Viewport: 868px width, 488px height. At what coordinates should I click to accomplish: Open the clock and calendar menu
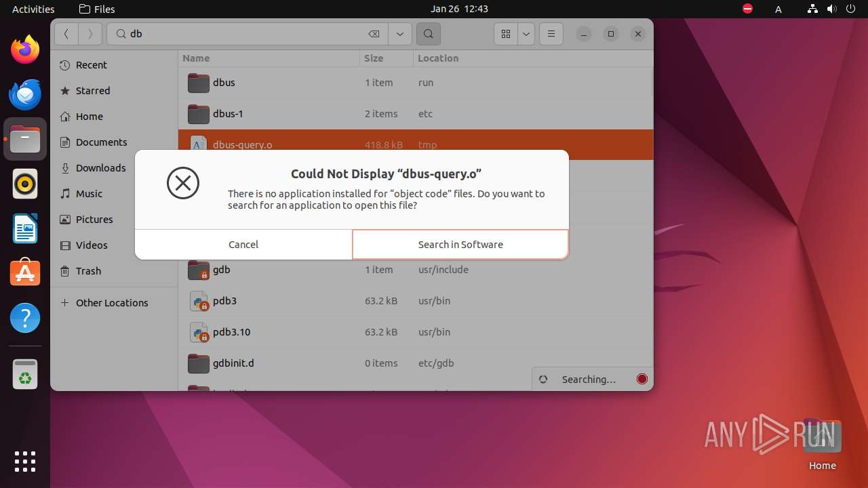tap(459, 9)
